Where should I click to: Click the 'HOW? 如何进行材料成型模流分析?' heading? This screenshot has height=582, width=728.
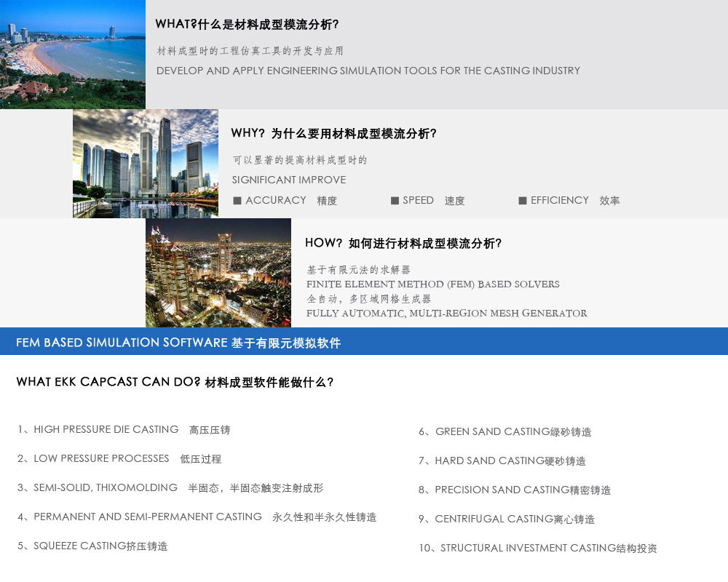[x=403, y=243]
